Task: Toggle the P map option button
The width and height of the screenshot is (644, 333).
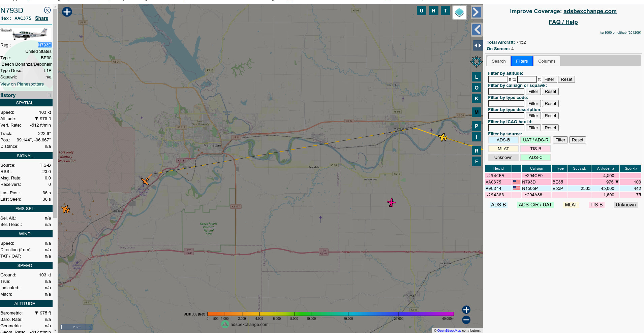Action: (476, 126)
